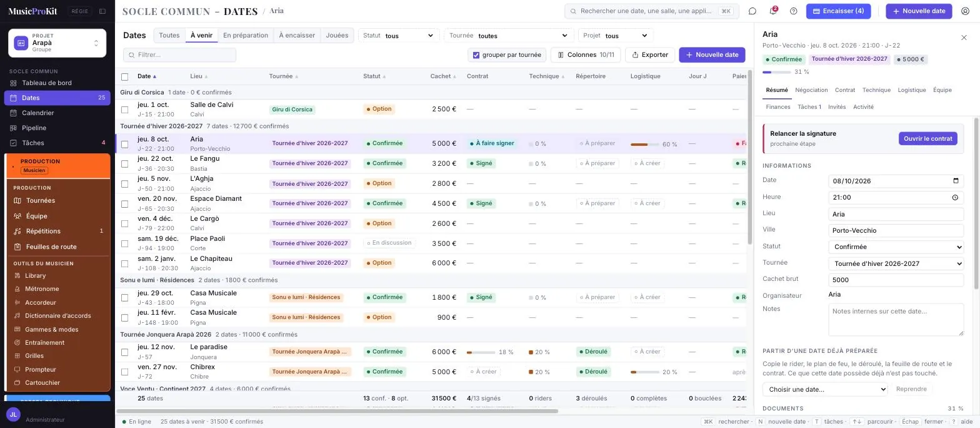The image size is (980, 428).
Task: Click the 'Ouvrir le contrat' button
Action: pyautogui.click(x=927, y=138)
